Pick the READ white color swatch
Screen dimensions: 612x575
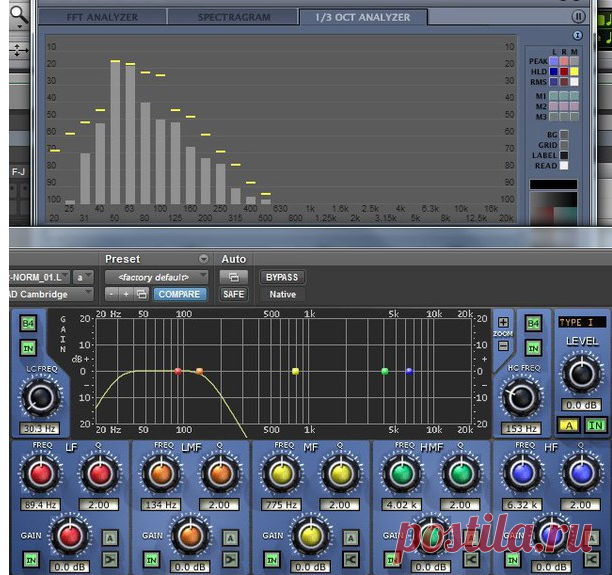click(x=564, y=166)
